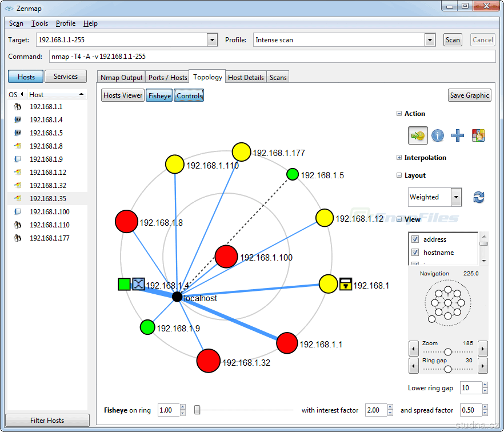504x432 pixels.
Task: Select the fill region hand icon
Action: pyautogui.click(x=478, y=135)
